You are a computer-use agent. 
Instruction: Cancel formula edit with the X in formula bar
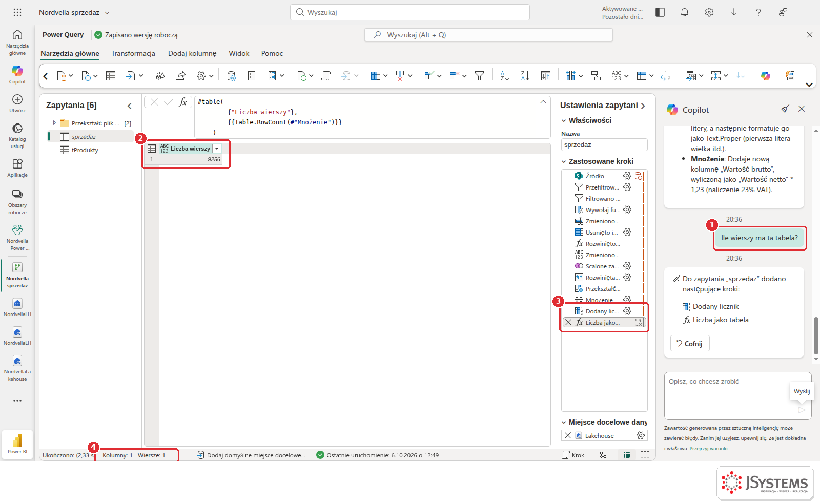pos(154,102)
